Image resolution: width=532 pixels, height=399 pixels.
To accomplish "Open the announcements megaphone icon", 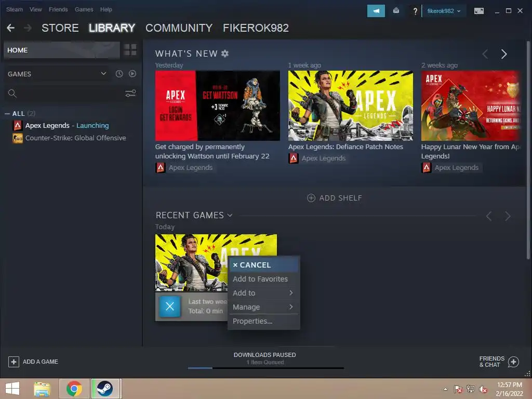I will point(376,11).
